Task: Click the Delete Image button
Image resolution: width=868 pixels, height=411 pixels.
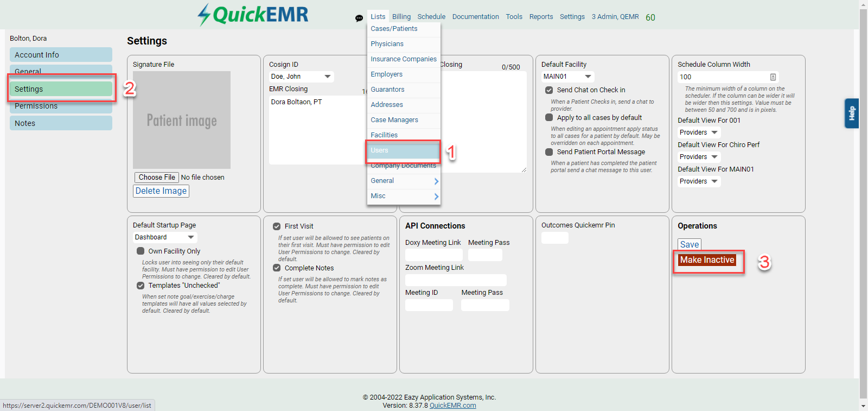Action: [161, 191]
